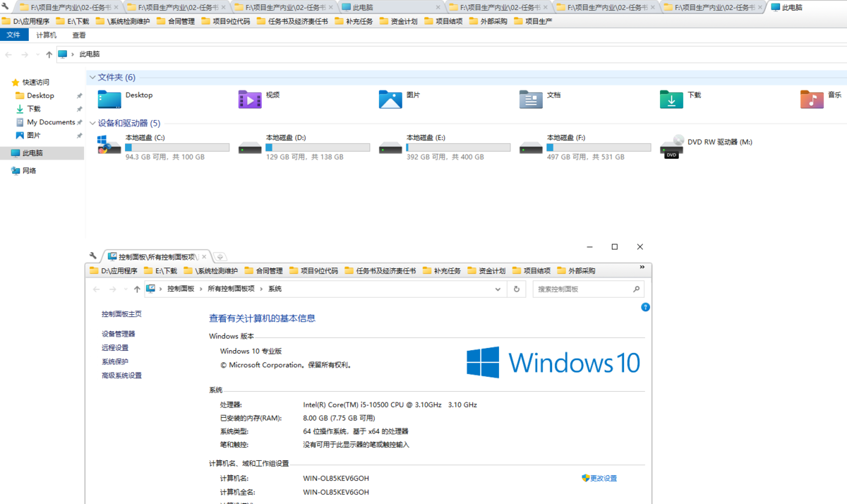847x504 pixels.
Task: Click the pin next to Desktop in quick access
Action: (x=79, y=96)
